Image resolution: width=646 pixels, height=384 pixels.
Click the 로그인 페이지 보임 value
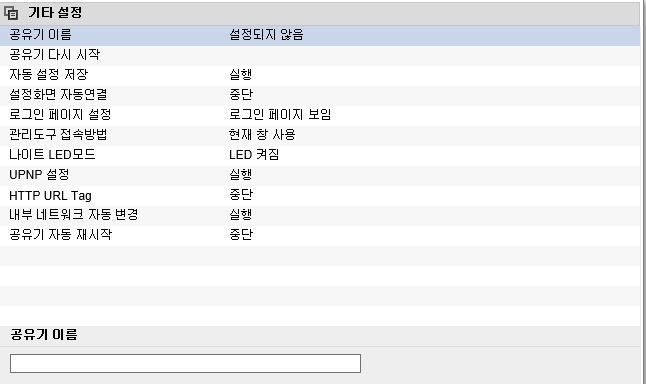click(280, 115)
